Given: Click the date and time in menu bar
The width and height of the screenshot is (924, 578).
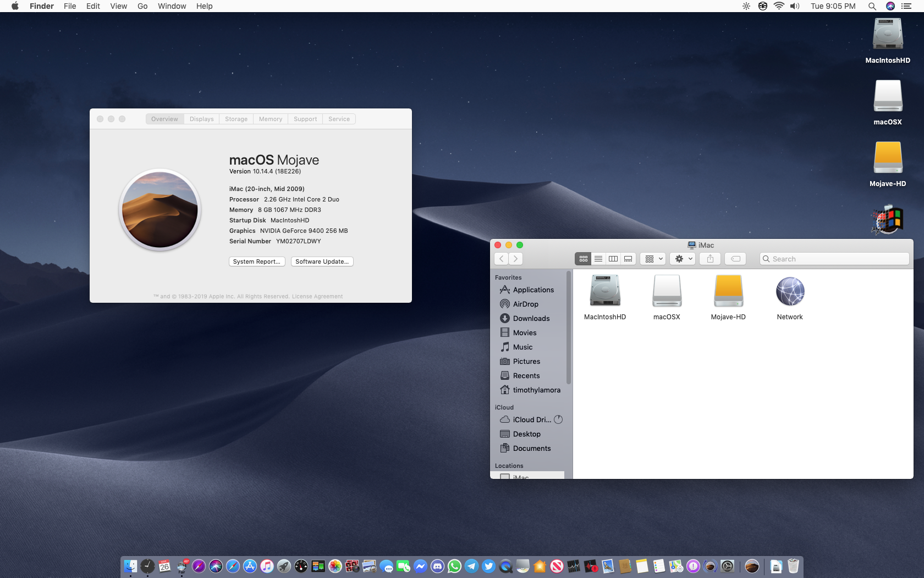Looking at the screenshot, I should 833,6.
